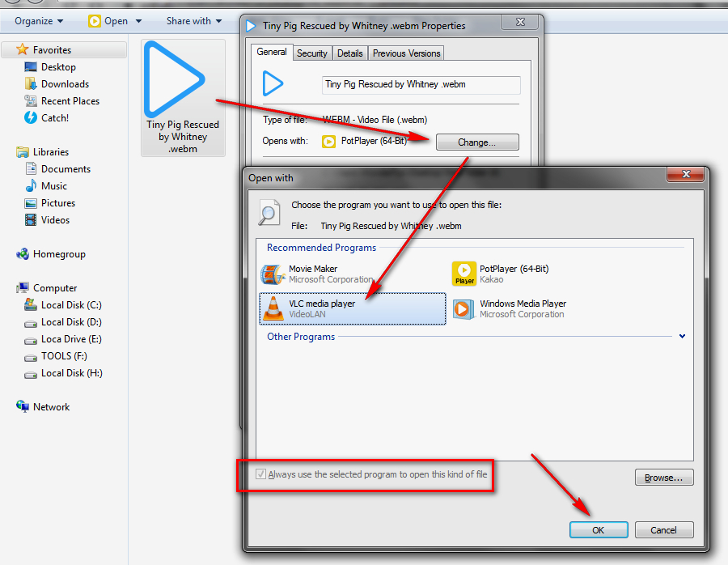Viewport: 728px width, 565px height.
Task: Choose the Movie Maker program icon
Action: coord(273,274)
